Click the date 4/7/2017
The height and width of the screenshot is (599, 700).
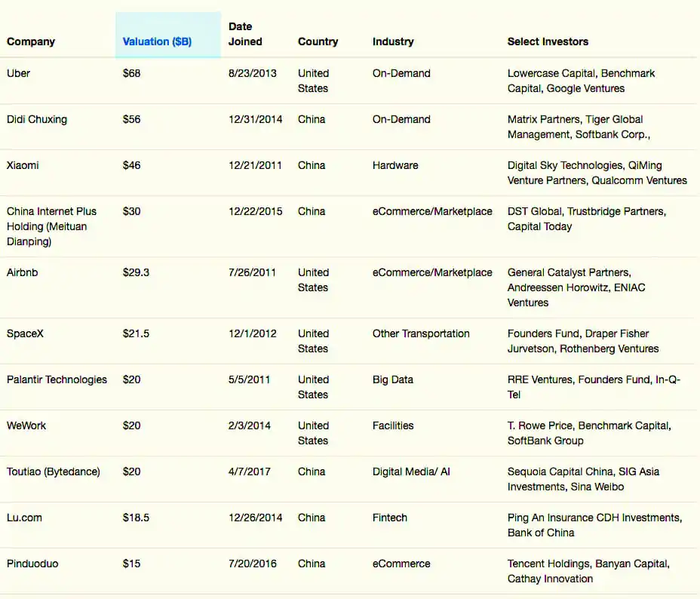[x=250, y=472]
